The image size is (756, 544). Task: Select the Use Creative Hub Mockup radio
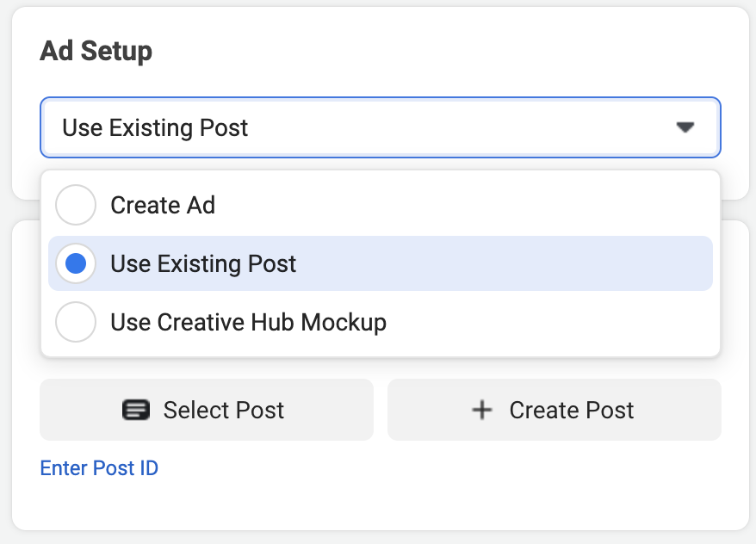pyautogui.click(x=76, y=322)
